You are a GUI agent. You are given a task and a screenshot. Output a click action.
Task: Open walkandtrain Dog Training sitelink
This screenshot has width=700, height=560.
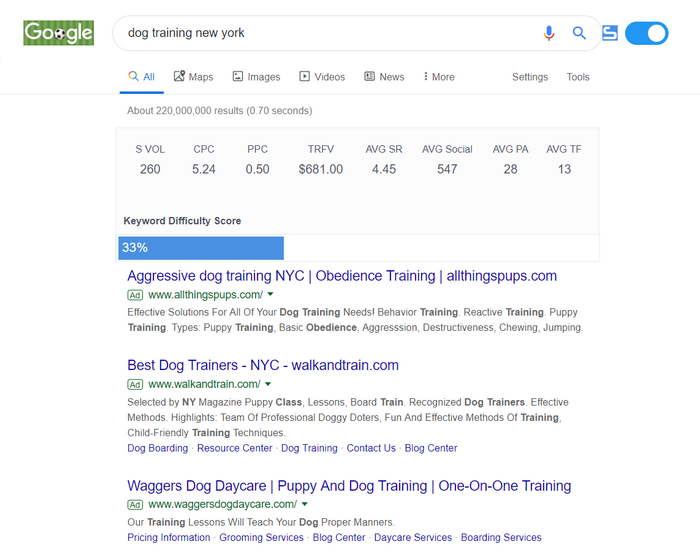(309, 448)
